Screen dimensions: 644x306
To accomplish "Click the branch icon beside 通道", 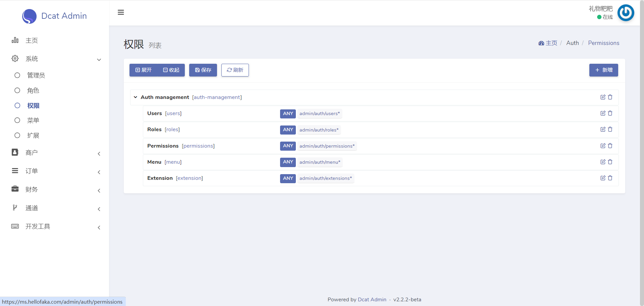I will [15, 208].
